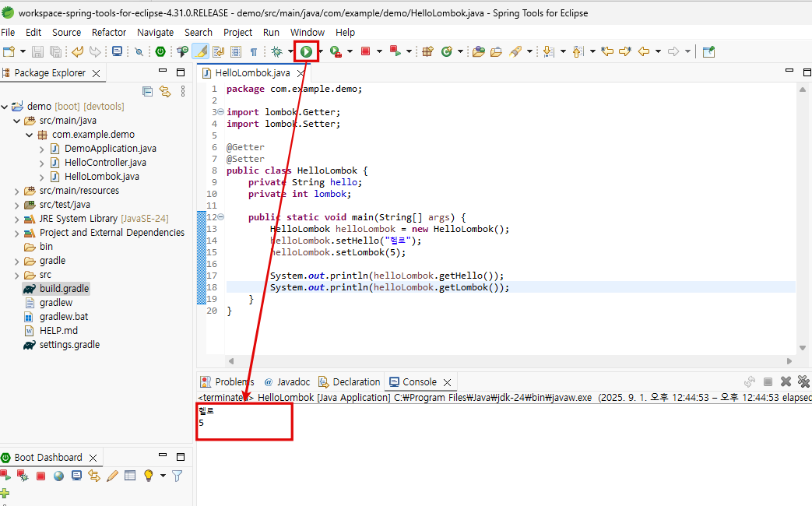Select HelloController.java in the tree
The image size is (812, 506).
click(x=105, y=163)
